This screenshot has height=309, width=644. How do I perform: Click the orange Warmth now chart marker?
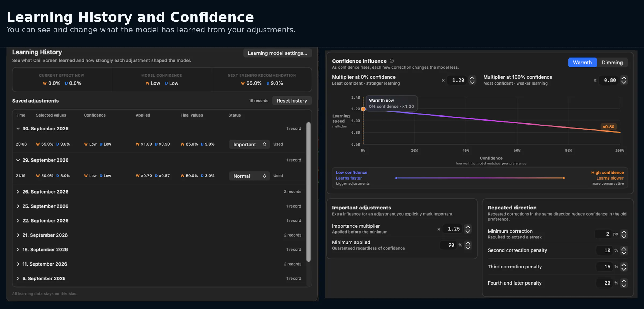pos(363,109)
